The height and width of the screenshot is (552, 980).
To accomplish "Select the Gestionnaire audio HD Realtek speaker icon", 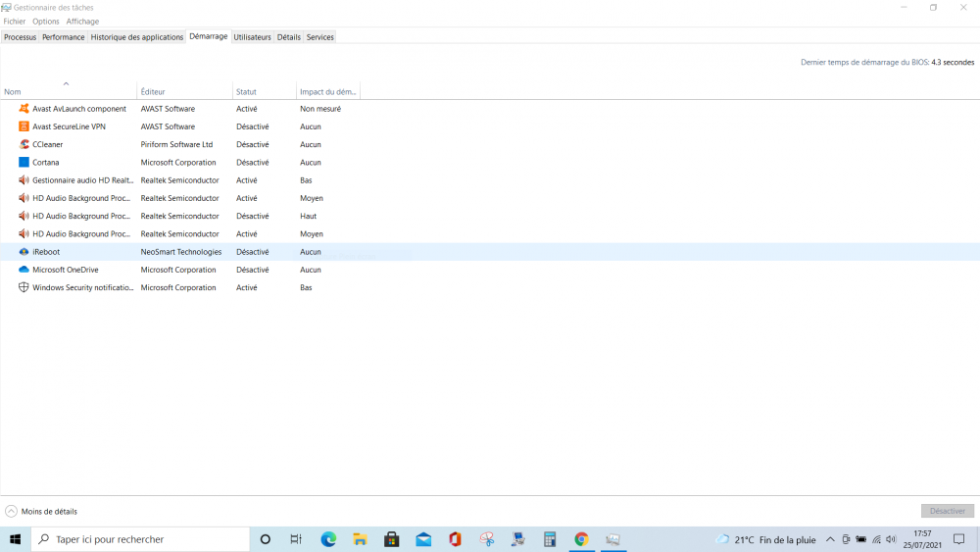I will pos(24,180).
